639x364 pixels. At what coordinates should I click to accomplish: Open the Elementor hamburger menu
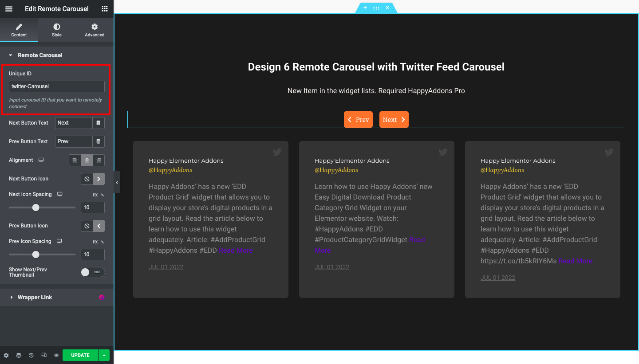8,8
